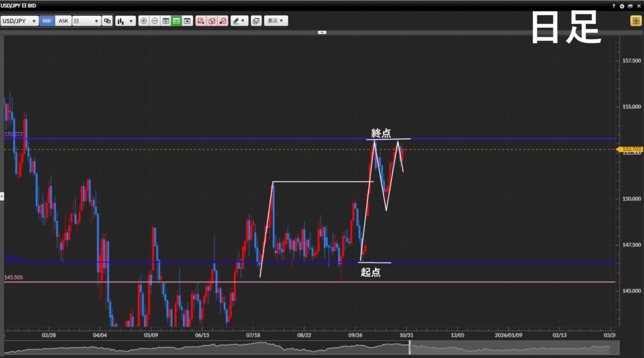Toggle the third pink order display icon
644x358 pixels.
(x=223, y=21)
